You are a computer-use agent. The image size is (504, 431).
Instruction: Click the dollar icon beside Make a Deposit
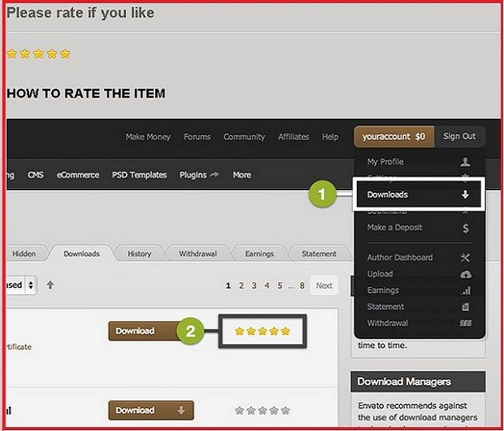465,229
